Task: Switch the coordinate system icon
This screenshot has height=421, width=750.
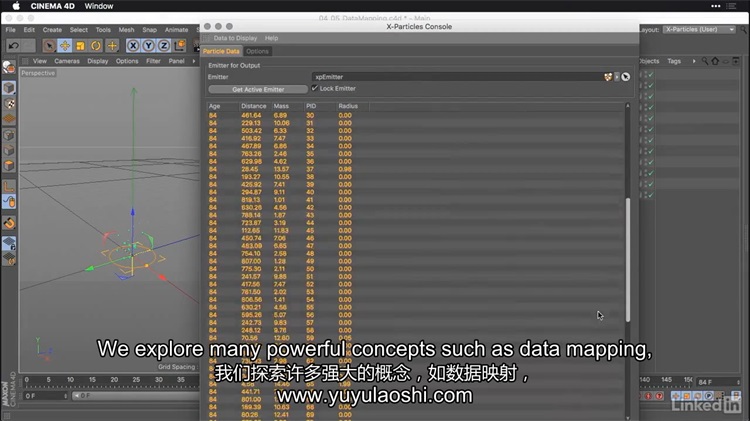Action: pos(180,45)
